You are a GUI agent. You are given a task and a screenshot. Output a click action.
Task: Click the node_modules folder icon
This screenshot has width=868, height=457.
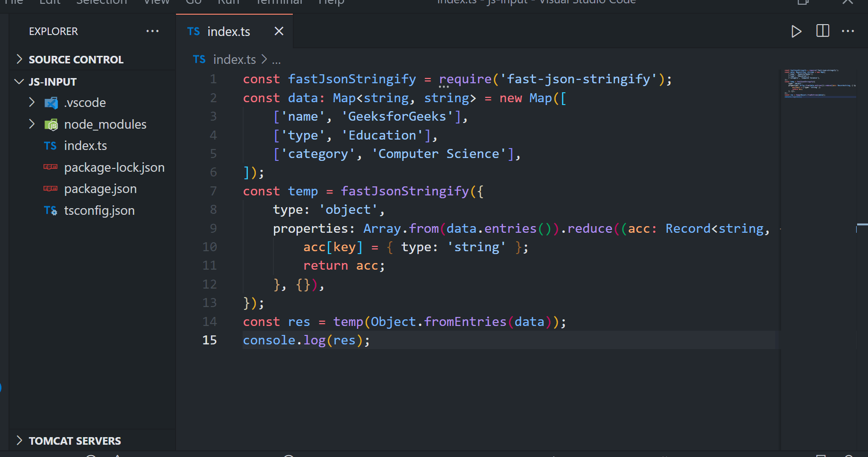coord(51,124)
